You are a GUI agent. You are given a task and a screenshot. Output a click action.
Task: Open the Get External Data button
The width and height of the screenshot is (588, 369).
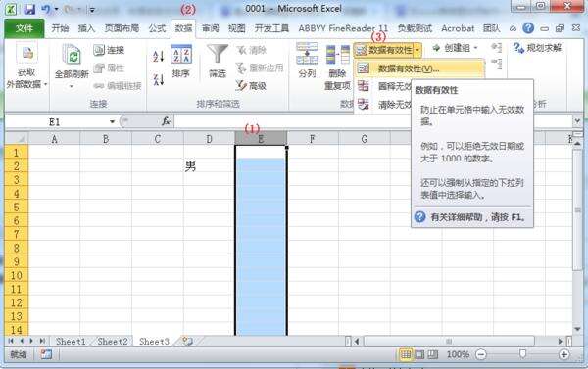[26, 66]
